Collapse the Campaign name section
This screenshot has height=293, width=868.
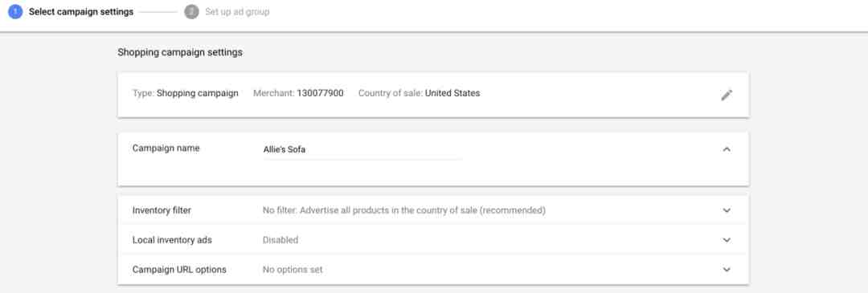(x=727, y=149)
